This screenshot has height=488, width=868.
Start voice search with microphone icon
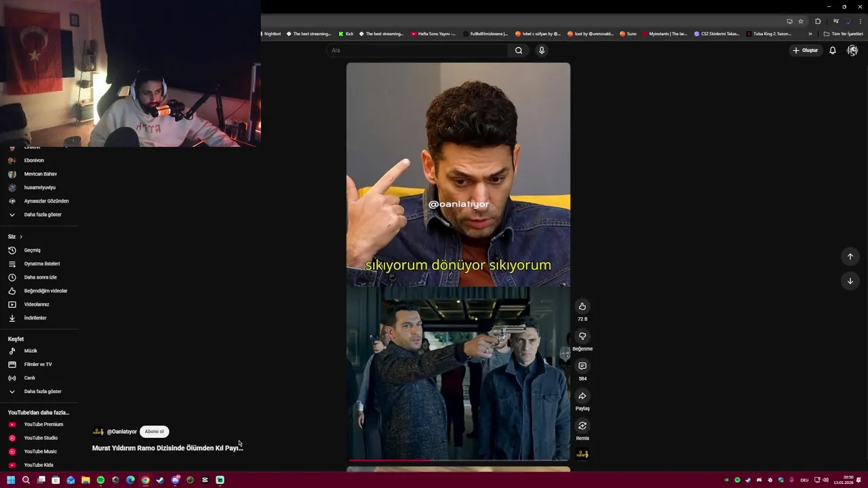click(541, 50)
